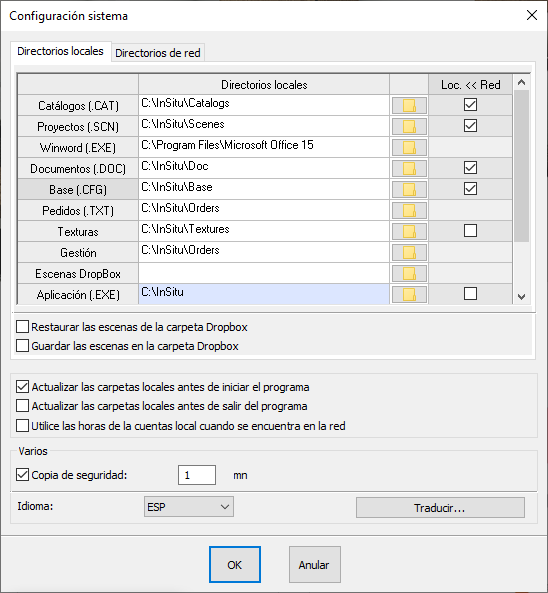This screenshot has width=548, height=593.
Task: Click the directory list scrollbar thumb
Action: [522, 166]
